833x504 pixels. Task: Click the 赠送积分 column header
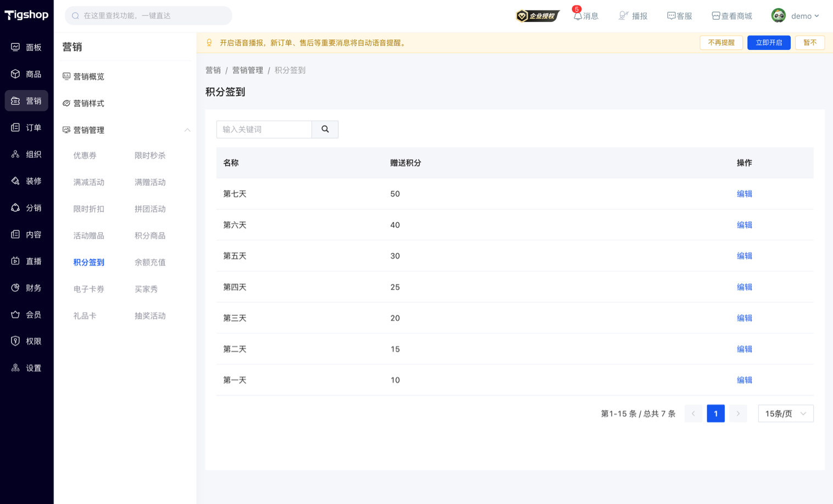pyautogui.click(x=406, y=163)
